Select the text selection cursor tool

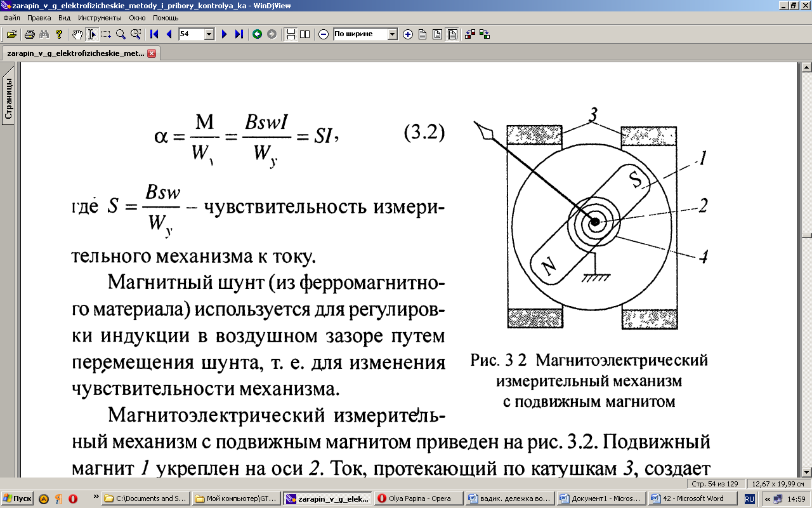(x=91, y=34)
